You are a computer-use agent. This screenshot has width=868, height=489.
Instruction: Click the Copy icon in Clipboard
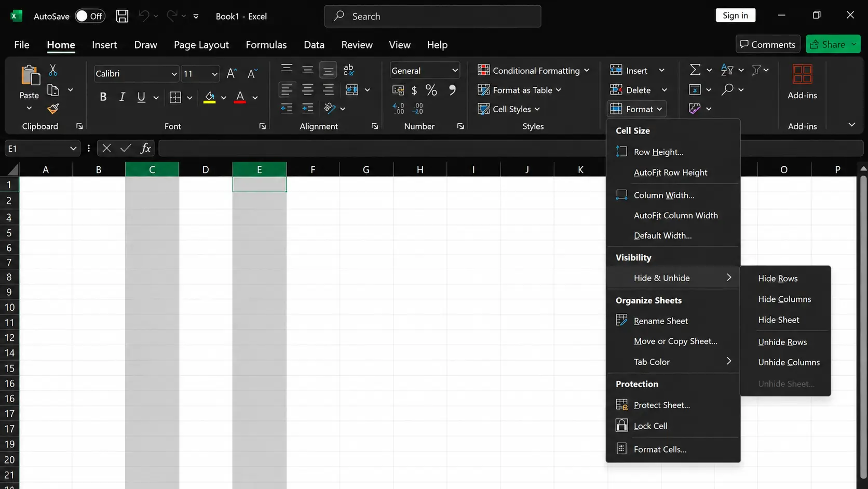[x=53, y=90]
